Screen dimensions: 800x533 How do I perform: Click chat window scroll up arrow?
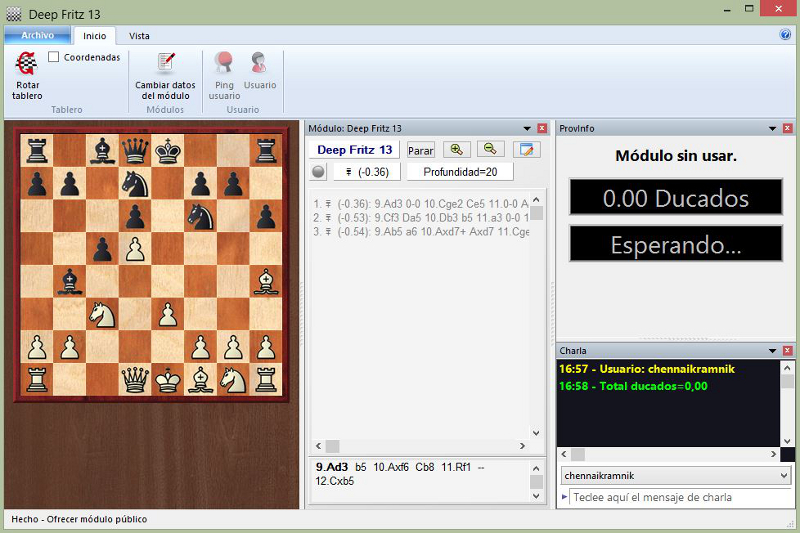pos(787,368)
